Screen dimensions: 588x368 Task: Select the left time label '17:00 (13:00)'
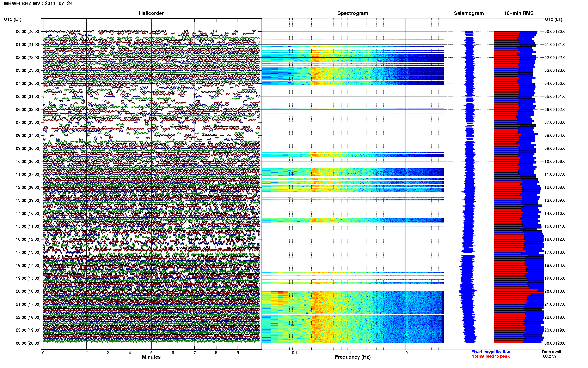pyautogui.click(x=28, y=252)
